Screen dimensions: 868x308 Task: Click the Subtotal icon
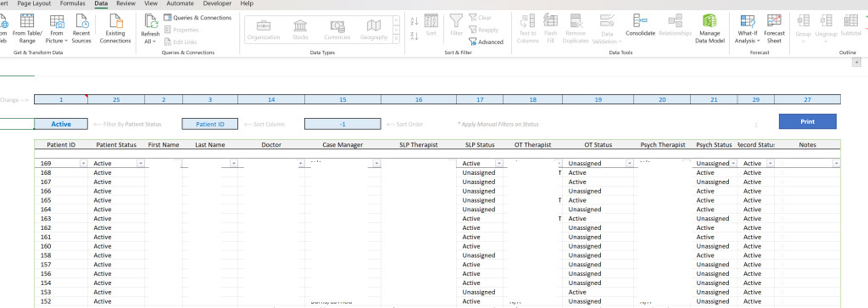[x=851, y=21]
